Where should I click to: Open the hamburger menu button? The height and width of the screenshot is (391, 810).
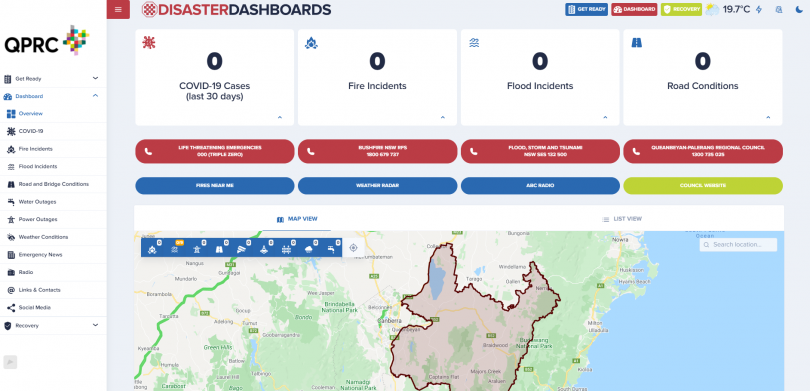tap(118, 9)
